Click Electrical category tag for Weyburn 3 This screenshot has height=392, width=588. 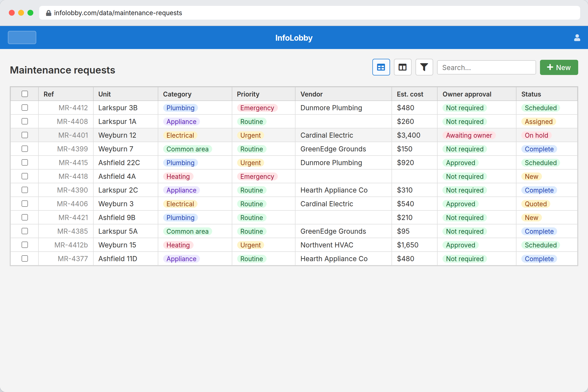pos(180,204)
